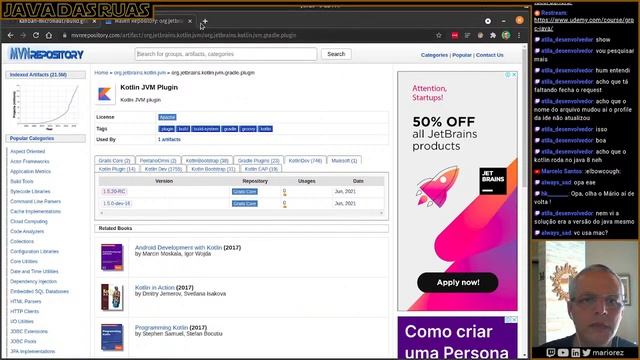Open the extensions puzzle icon

493,36
